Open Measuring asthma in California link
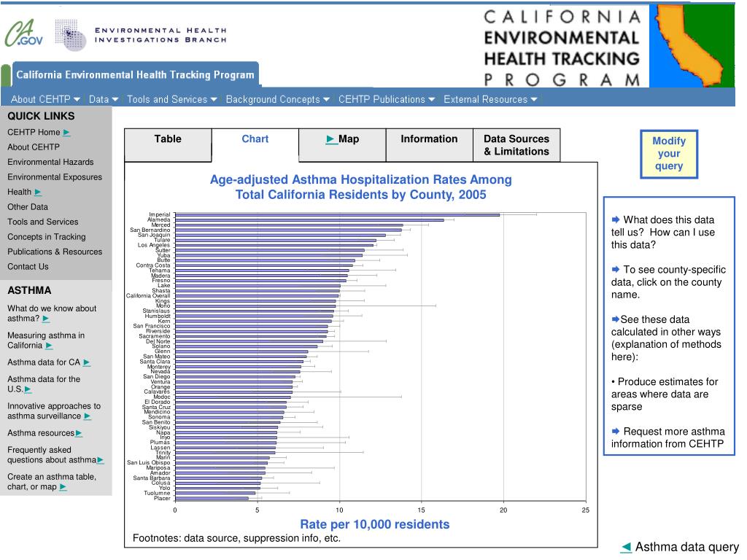The height and width of the screenshot is (560, 747). pyautogui.click(x=46, y=341)
